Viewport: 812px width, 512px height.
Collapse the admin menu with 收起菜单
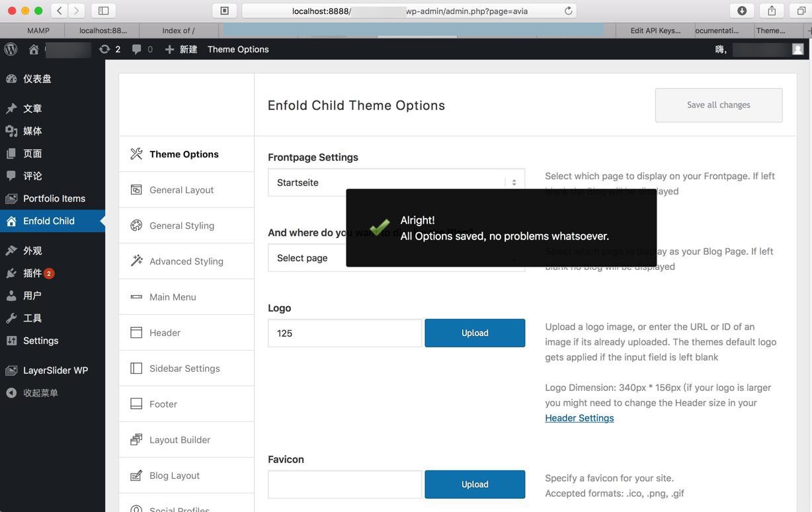tap(40, 393)
